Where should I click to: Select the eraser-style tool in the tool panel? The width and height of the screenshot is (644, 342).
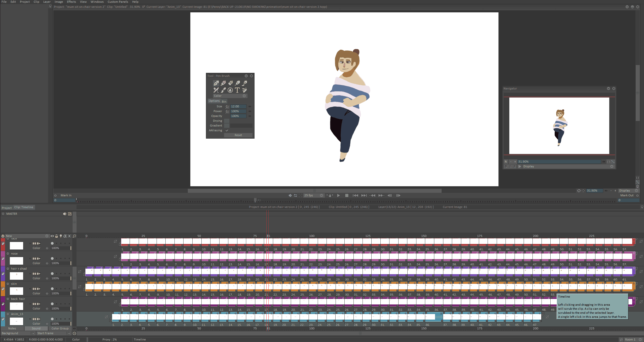point(230,83)
